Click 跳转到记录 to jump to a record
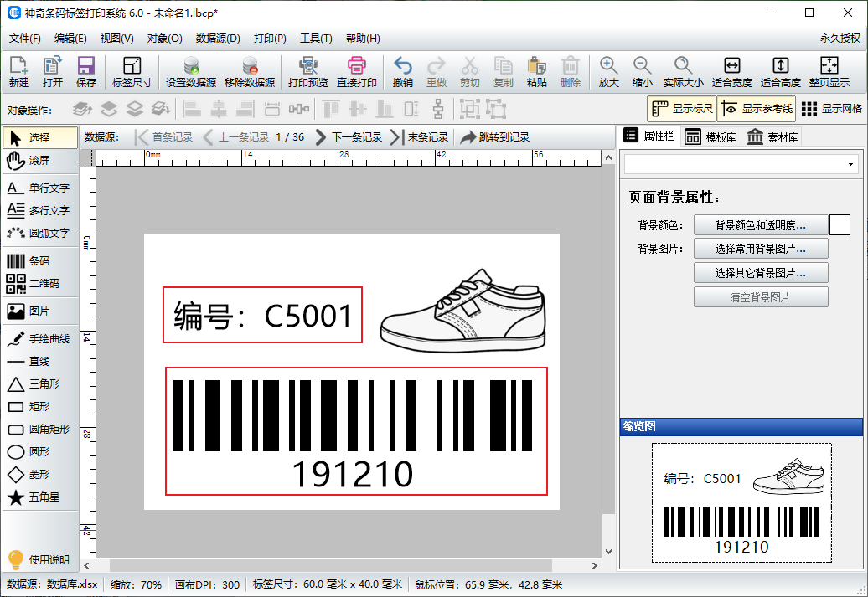 point(494,137)
